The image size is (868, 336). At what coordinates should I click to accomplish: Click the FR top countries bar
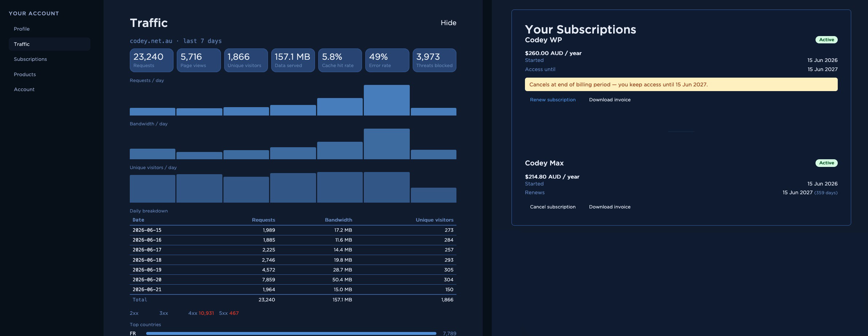click(x=291, y=333)
